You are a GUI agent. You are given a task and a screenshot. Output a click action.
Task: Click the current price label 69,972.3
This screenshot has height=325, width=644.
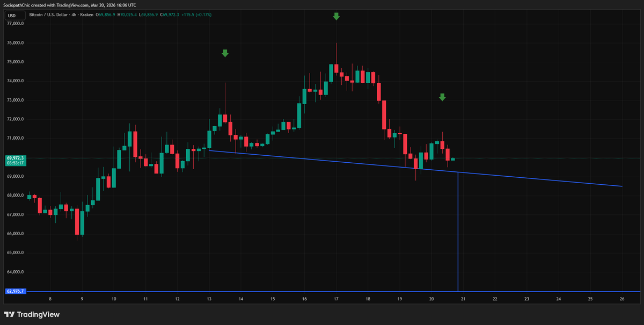pos(14,157)
